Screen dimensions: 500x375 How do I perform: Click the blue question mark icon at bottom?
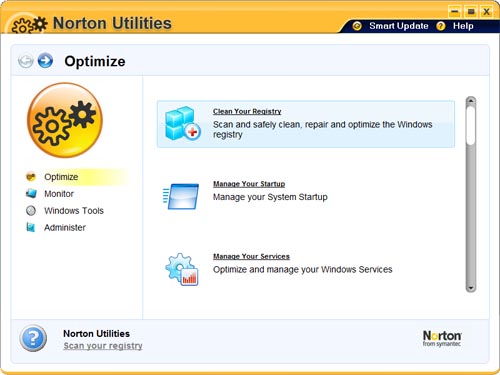point(33,338)
